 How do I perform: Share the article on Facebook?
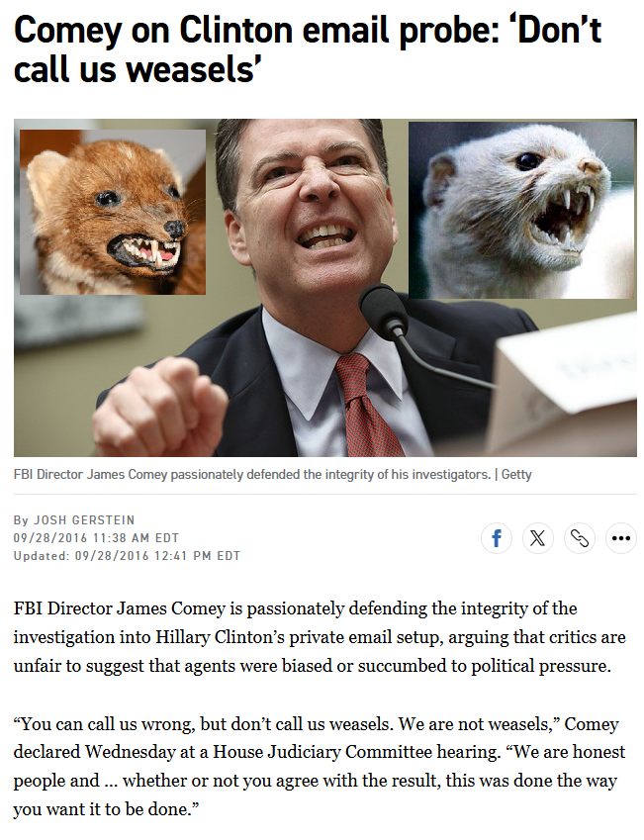click(497, 537)
